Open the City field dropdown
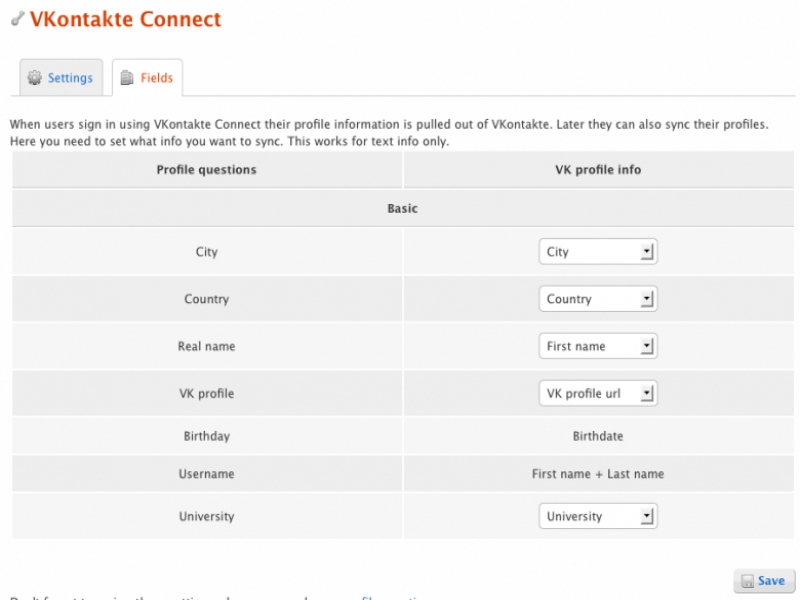The height and width of the screenshot is (600, 800). (x=598, y=252)
